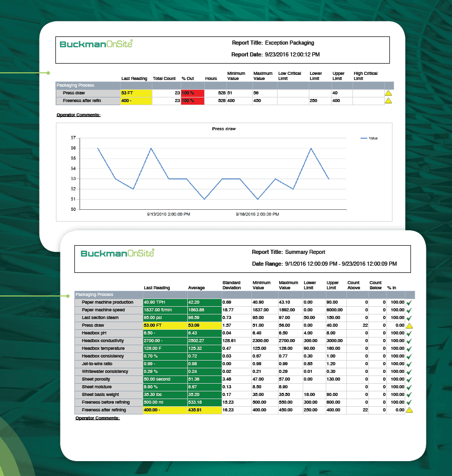Click the Low Critical Limit column header
The width and height of the screenshot is (452, 476).
pos(289,76)
